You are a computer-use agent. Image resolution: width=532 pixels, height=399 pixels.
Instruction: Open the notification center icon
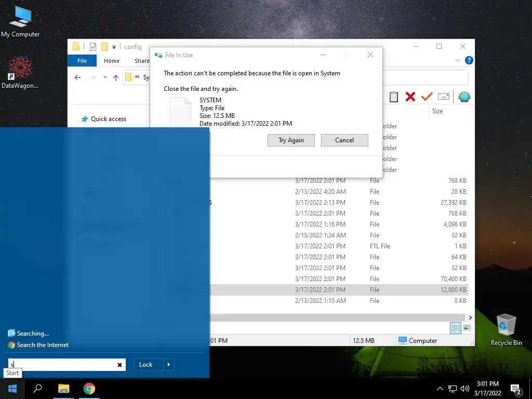pyautogui.click(x=515, y=390)
